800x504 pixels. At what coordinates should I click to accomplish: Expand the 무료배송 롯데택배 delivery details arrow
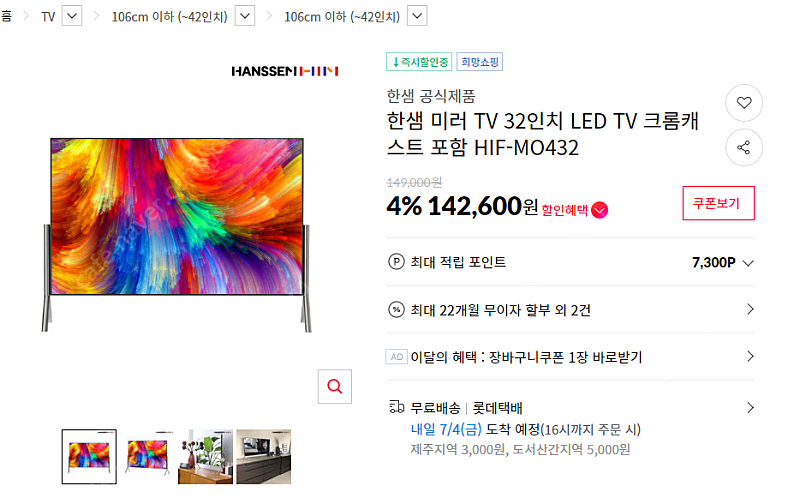pyautogui.click(x=750, y=408)
